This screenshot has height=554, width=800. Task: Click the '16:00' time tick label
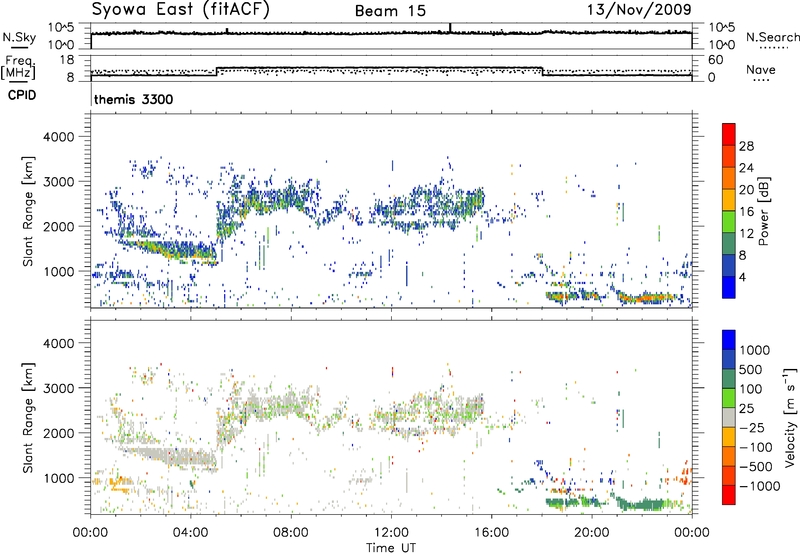point(492,533)
